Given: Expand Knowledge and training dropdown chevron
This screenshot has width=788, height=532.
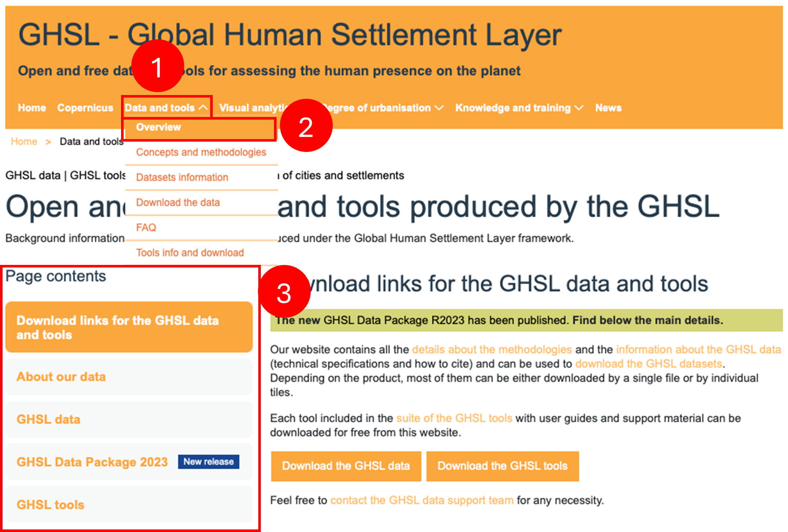Looking at the screenshot, I should (579, 108).
